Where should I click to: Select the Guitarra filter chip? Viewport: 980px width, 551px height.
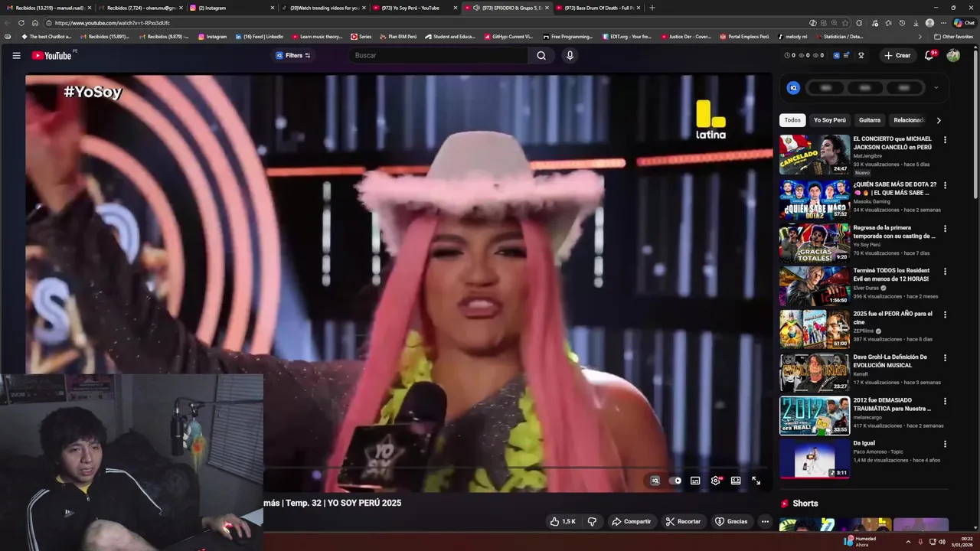[x=869, y=120]
